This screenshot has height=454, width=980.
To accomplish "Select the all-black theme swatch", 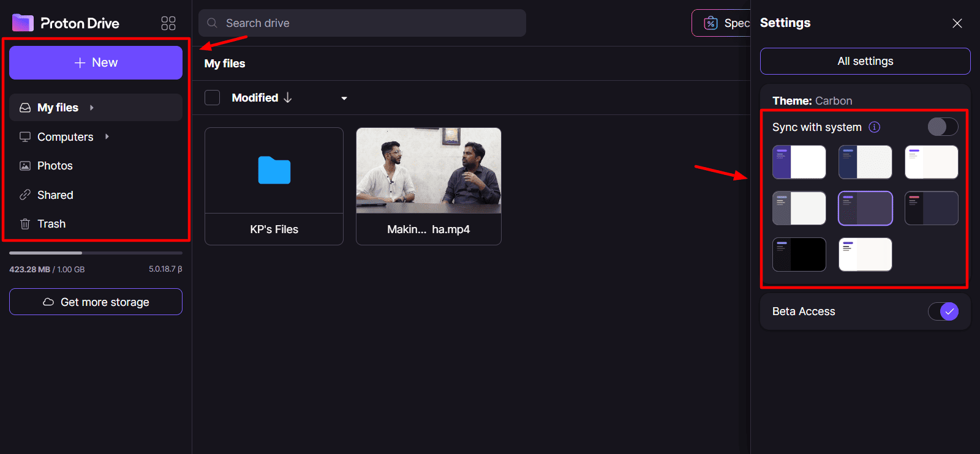I will click(799, 255).
